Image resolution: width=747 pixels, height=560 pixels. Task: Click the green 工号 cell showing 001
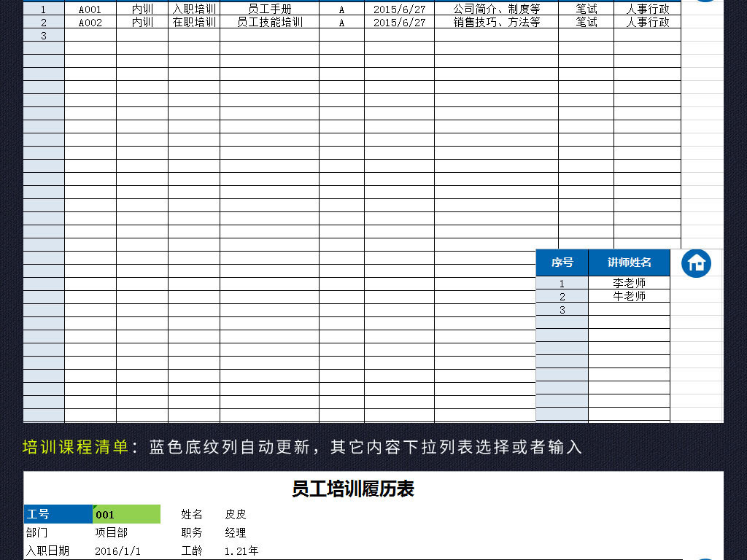(x=125, y=513)
